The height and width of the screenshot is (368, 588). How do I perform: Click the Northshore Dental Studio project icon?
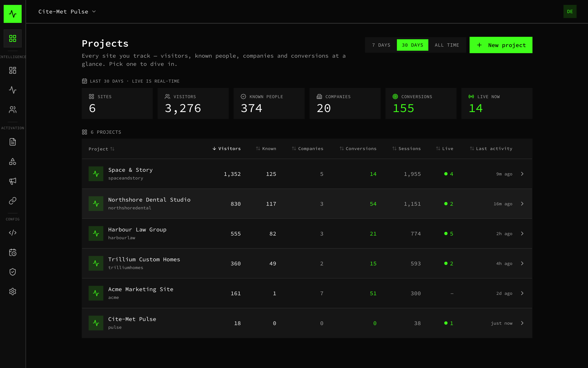pyautogui.click(x=96, y=204)
